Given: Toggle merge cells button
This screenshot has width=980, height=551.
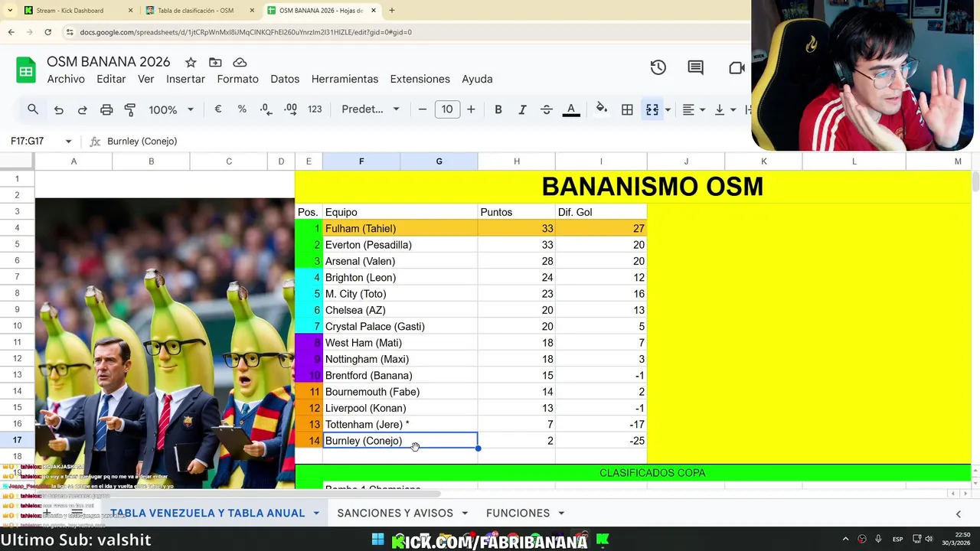Looking at the screenshot, I should click(652, 109).
